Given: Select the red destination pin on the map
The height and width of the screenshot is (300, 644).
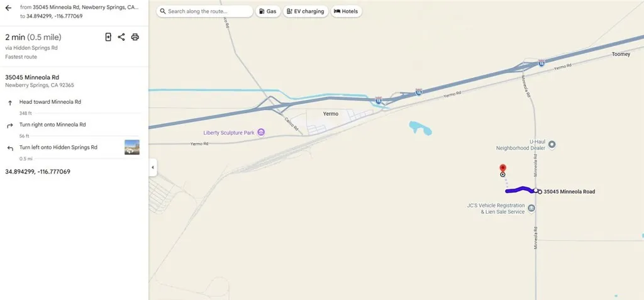Looking at the screenshot, I should click(502, 169).
